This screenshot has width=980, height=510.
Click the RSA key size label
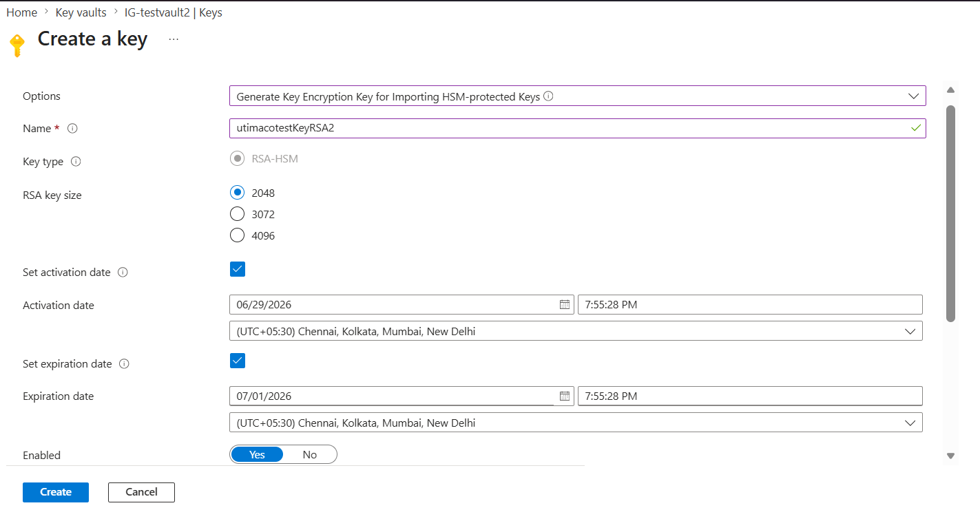[x=52, y=195]
